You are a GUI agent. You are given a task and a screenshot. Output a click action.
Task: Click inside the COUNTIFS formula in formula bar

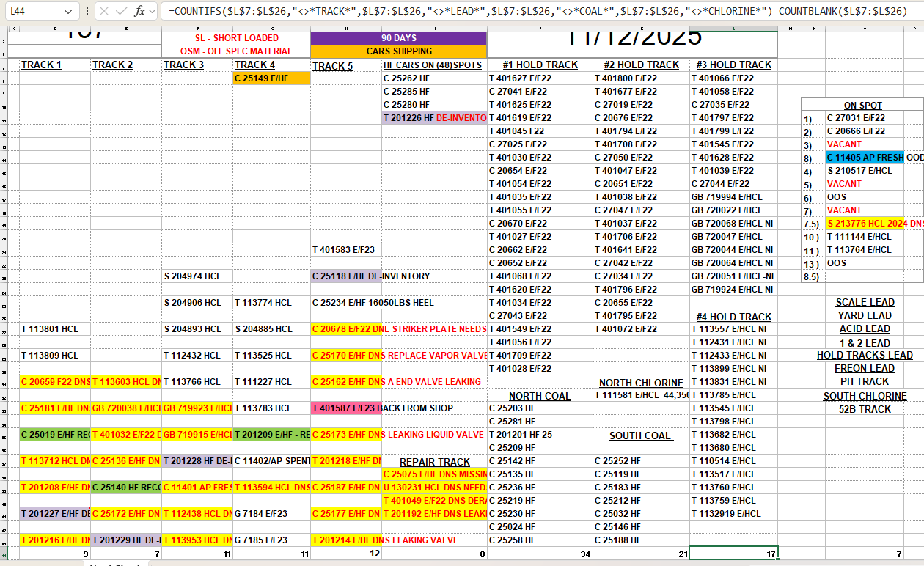pos(538,11)
